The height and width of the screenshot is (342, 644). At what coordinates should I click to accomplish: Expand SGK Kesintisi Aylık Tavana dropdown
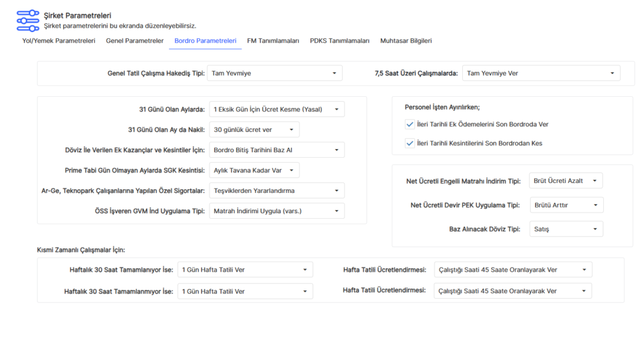click(x=254, y=170)
